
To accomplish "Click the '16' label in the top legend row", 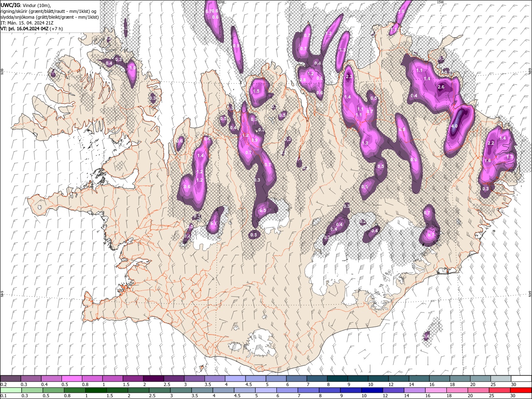I will (x=432, y=384).
